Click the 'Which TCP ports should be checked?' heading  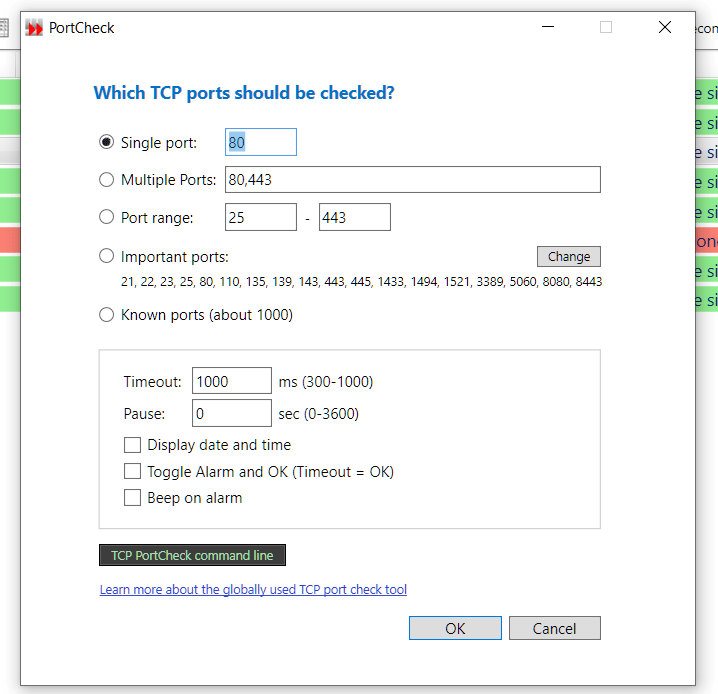(244, 92)
